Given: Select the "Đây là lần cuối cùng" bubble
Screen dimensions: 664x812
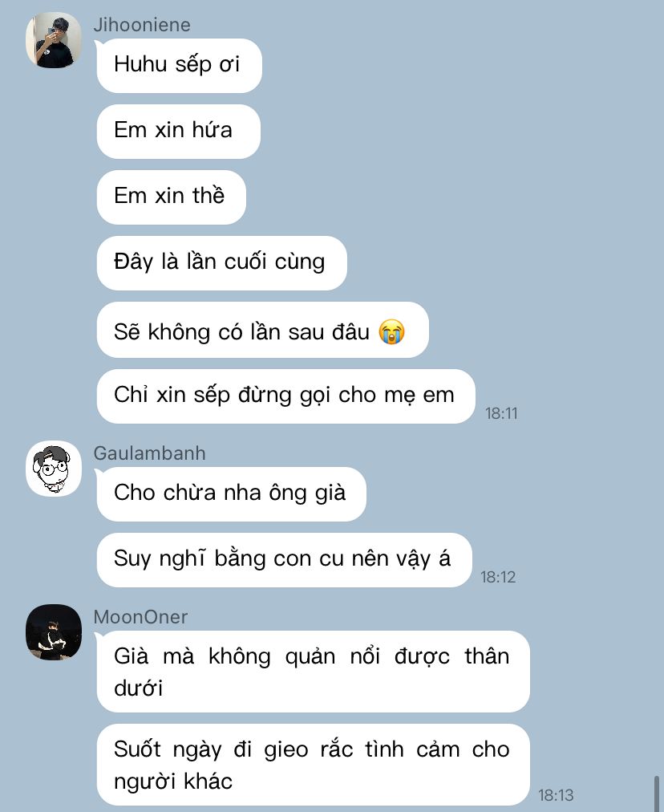Looking at the screenshot, I should click(x=221, y=263).
